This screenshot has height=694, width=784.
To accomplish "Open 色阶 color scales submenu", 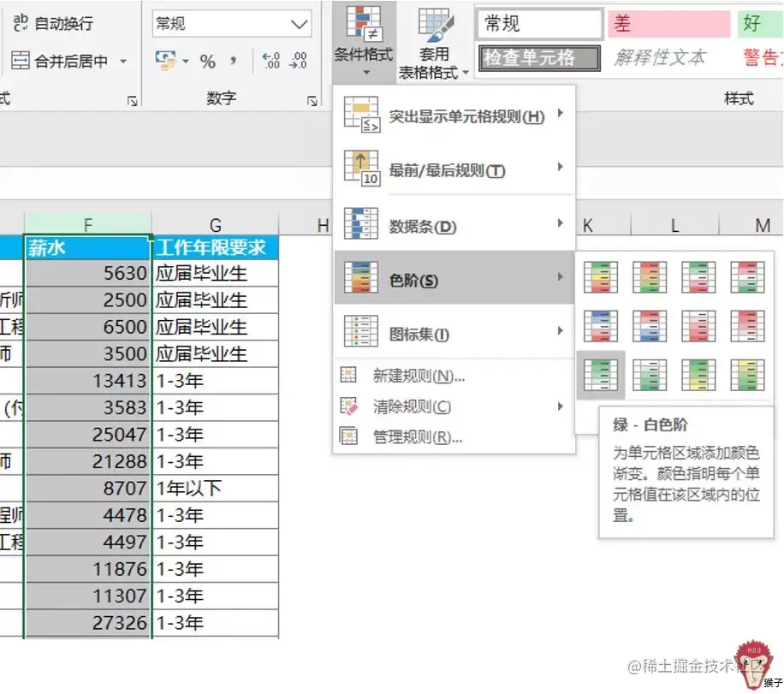I will pos(454,278).
